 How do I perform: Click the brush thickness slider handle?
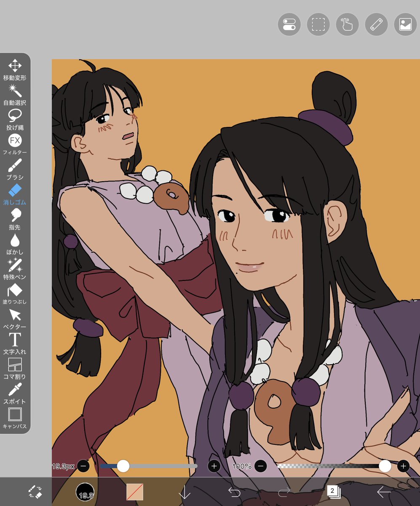(x=123, y=466)
